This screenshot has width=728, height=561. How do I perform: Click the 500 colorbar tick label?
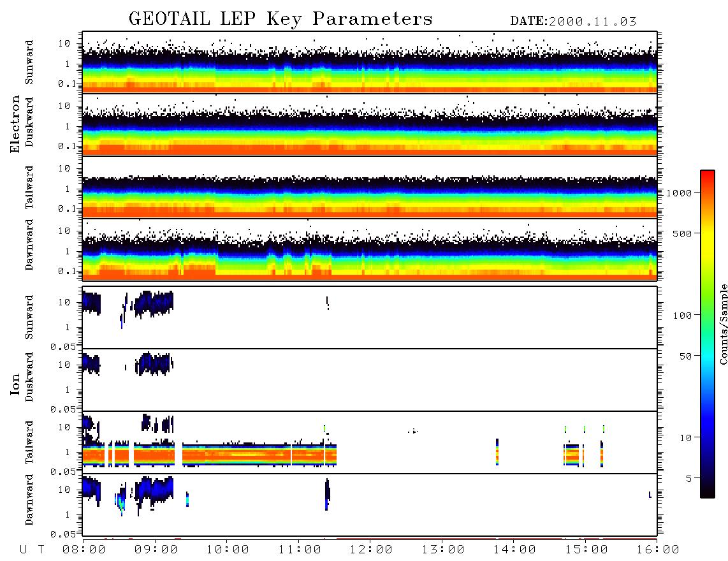(683, 233)
